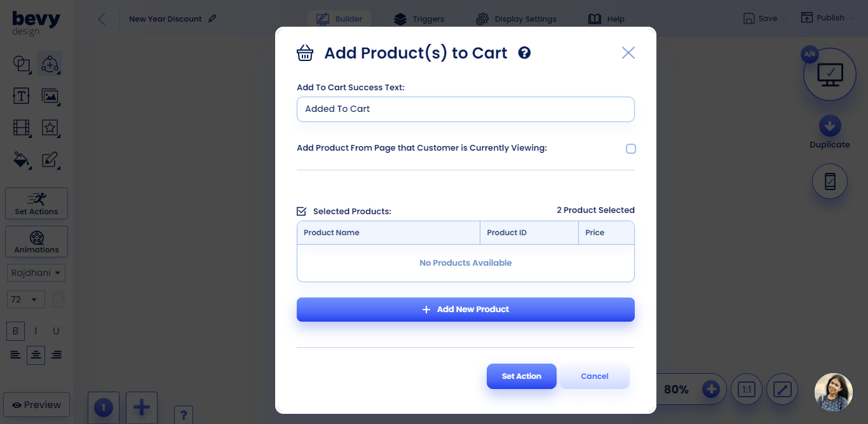Image resolution: width=868 pixels, height=424 pixels.
Task: Open the Rajdhani font dropdown
Action: coord(36,272)
